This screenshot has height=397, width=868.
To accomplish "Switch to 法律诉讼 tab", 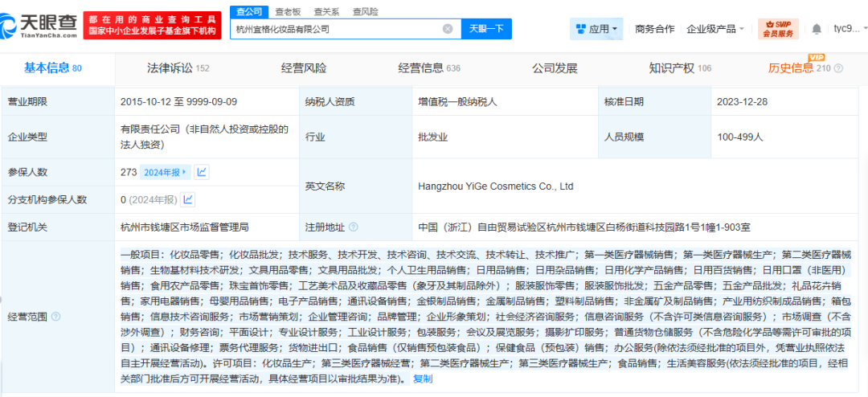I will pyautogui.click(x=178, y=68).
